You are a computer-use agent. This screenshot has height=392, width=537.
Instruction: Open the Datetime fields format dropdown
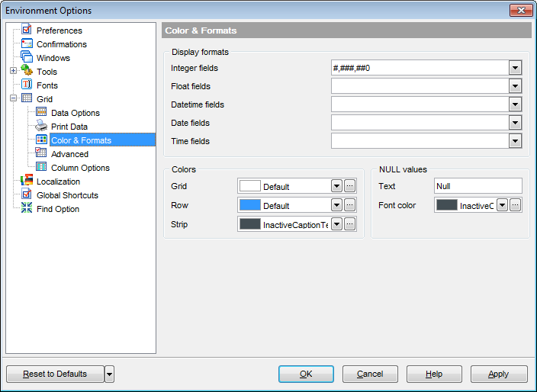click(x=515, y=104)
